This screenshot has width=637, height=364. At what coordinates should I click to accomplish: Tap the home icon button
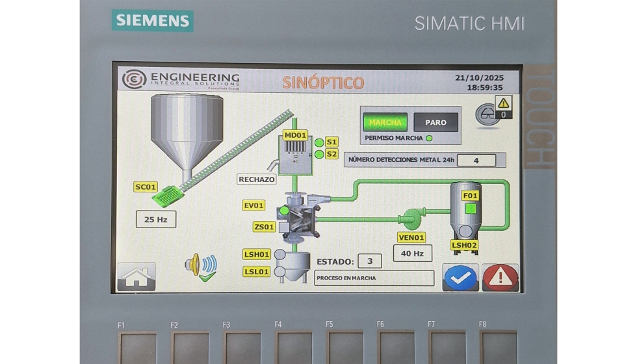click(x=136, y=277)
